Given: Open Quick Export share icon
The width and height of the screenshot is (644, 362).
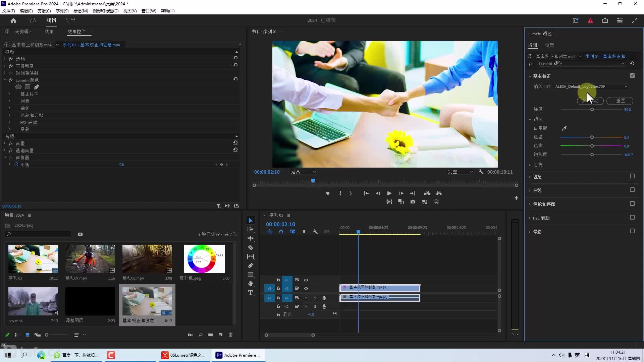Looking at the screenshot, I should pyautogui.click(x=605, y=20).
